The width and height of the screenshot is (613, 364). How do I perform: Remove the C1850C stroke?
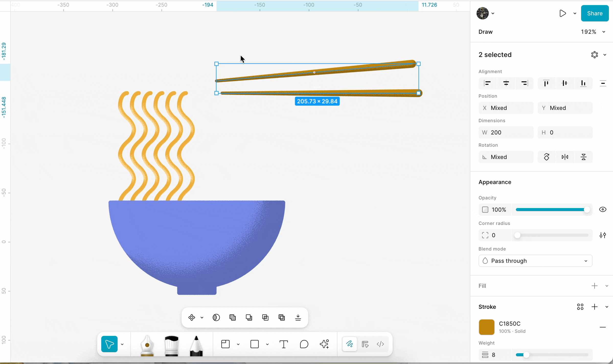[x=603, y=327]
